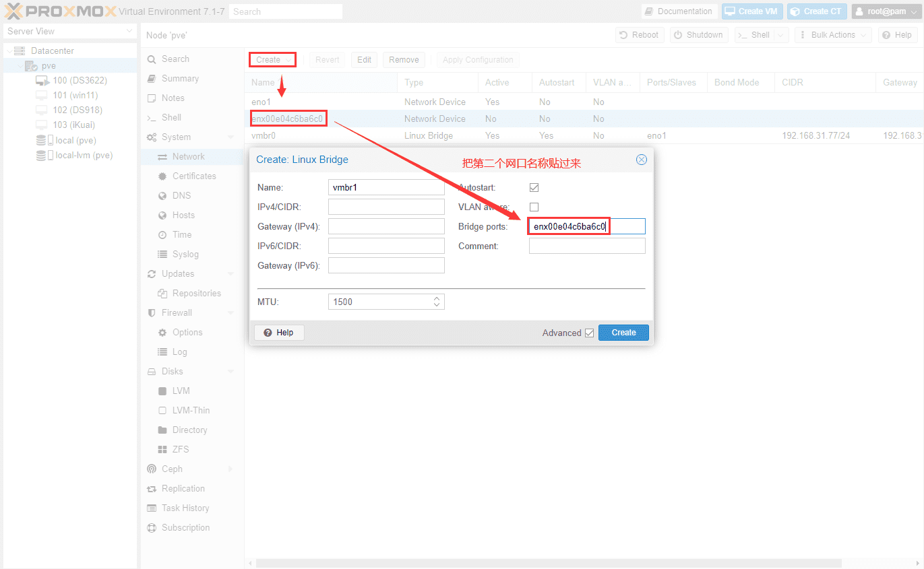Screen dimensions: 924x569
Task: Open ZFS in the Disks menu
Action: coord(181,450)
